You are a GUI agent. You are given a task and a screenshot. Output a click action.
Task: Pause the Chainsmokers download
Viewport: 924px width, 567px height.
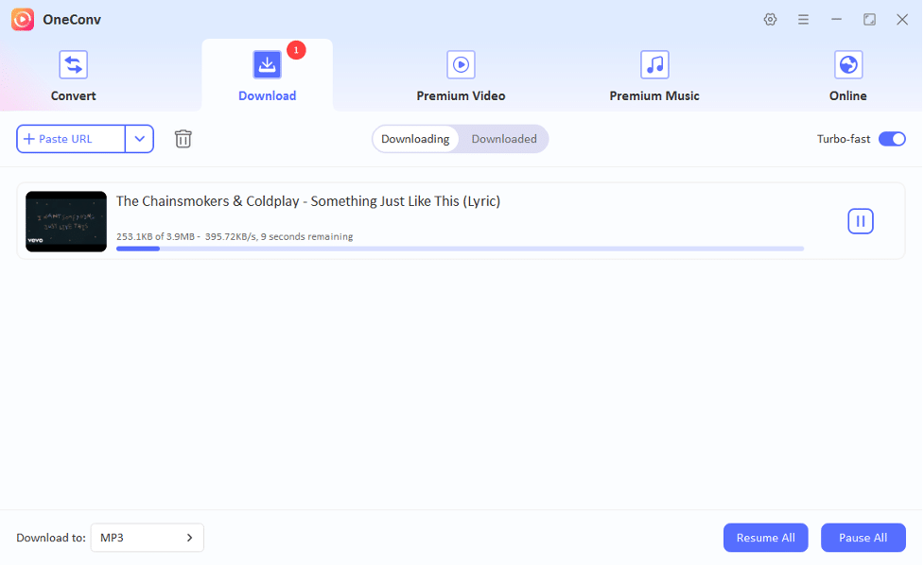(860, 220)
